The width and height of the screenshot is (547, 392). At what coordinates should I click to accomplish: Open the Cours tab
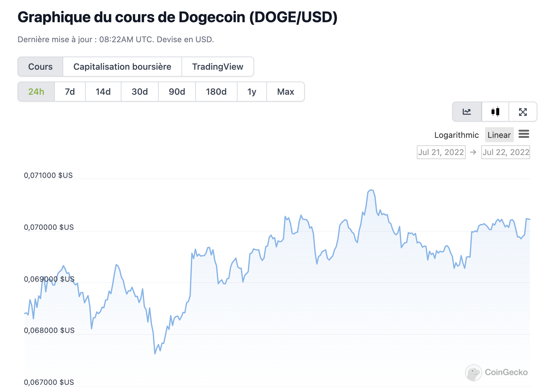click(40, 67)
